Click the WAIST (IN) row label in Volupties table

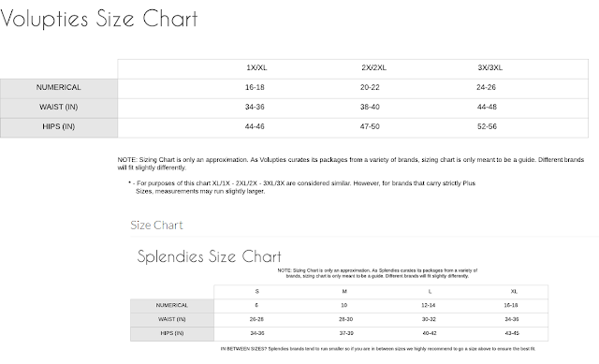[58, 107]
